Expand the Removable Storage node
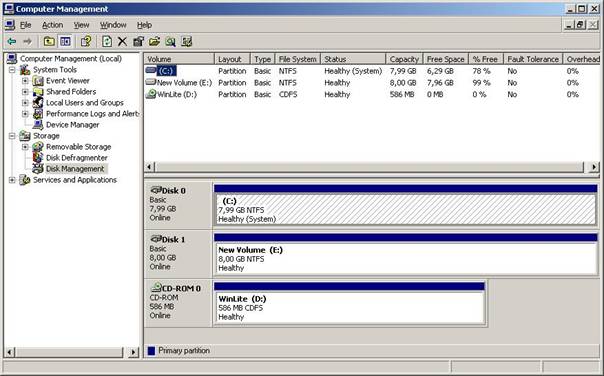The height and width of the screenshot is (376, 604). point(25,147)
